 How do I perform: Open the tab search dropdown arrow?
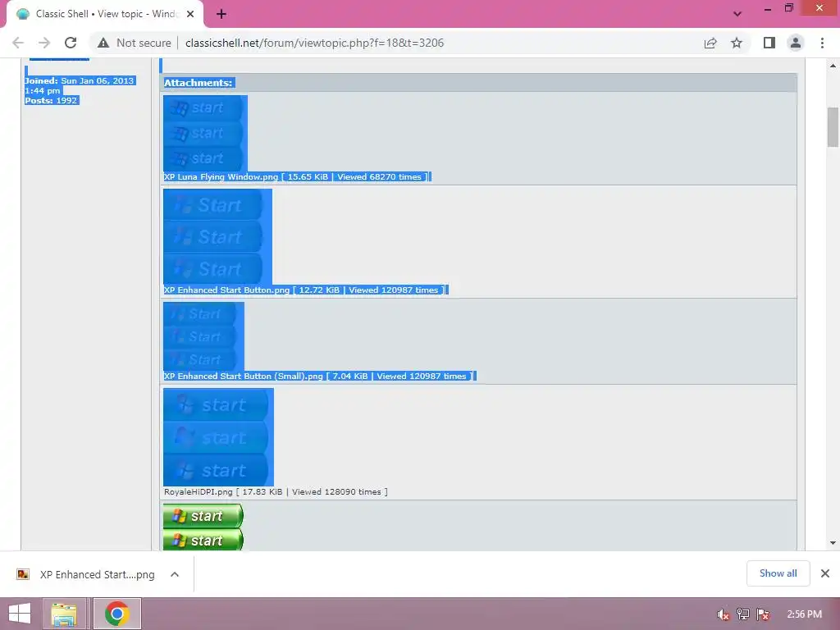(x=737, y=14)
